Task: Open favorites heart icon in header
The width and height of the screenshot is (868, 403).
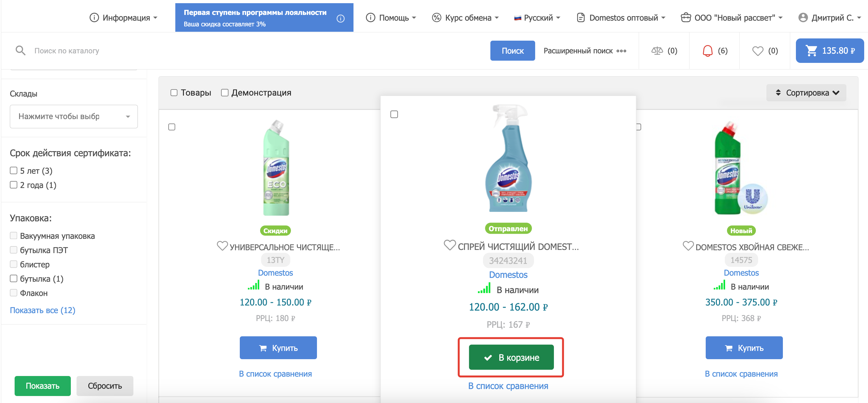Action: (x=757, y=51)
